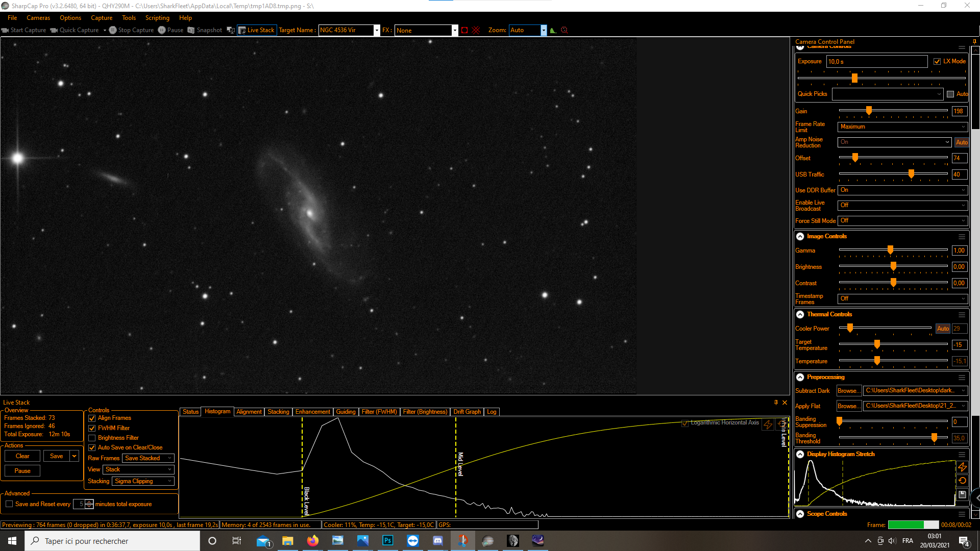Open Photoshop from the Windows taskbar
The image size is (980, 551).
(x=387, y=541)
